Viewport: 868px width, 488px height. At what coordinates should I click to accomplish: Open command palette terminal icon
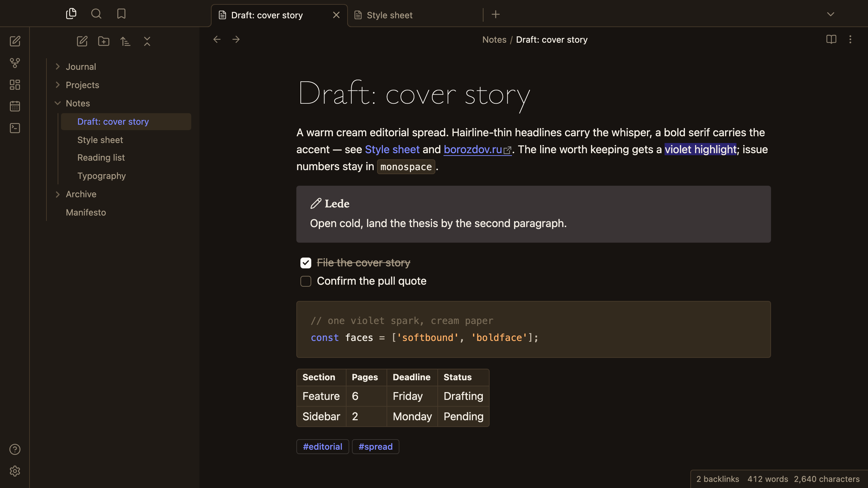point(15,128)
